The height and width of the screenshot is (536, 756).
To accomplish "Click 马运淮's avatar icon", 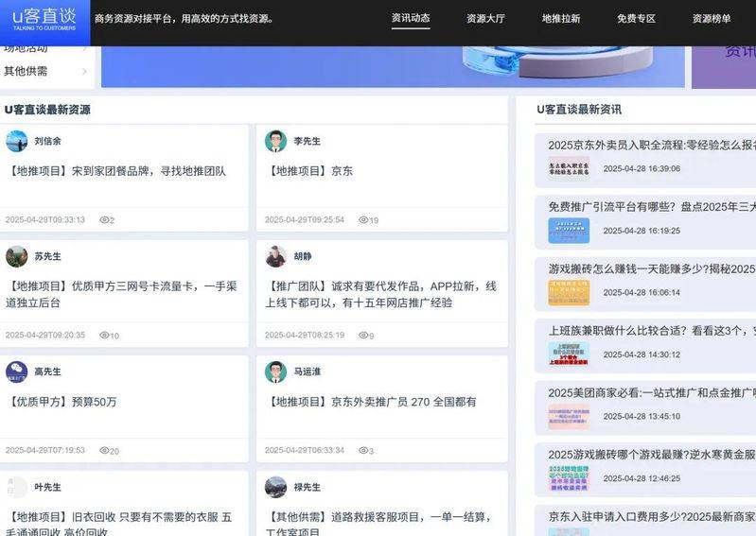I will (x=275, y=372).
